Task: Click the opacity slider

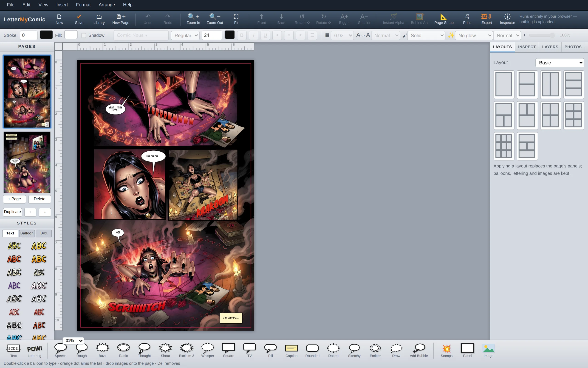Action: tap(542, 35)
